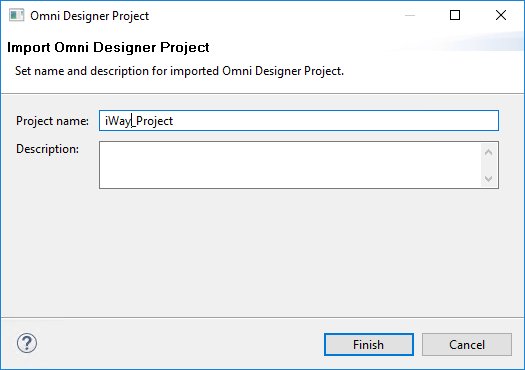This screenshot has width=525, height=370.
Task: Click the Project name label
Action: 53,121
